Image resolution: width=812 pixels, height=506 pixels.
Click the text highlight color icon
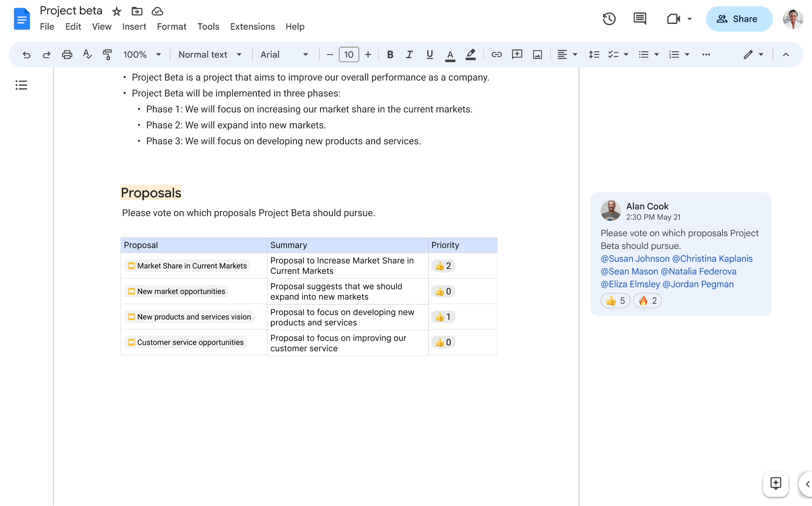[x=471, y=55]
